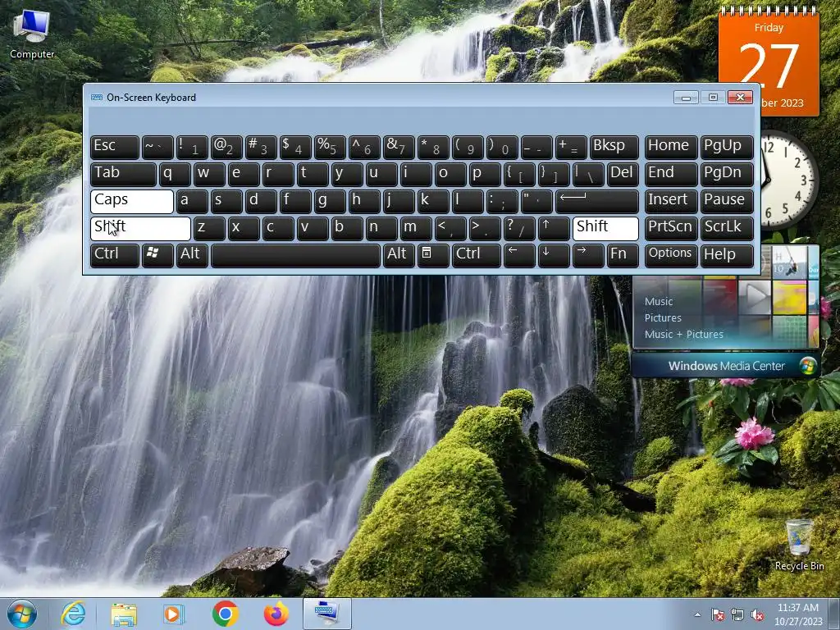Image resolution: width=840 pixels, height=630 pixels.
Task: Select Music + Pictures in Media Center gadget
Action: pos(683,335)
